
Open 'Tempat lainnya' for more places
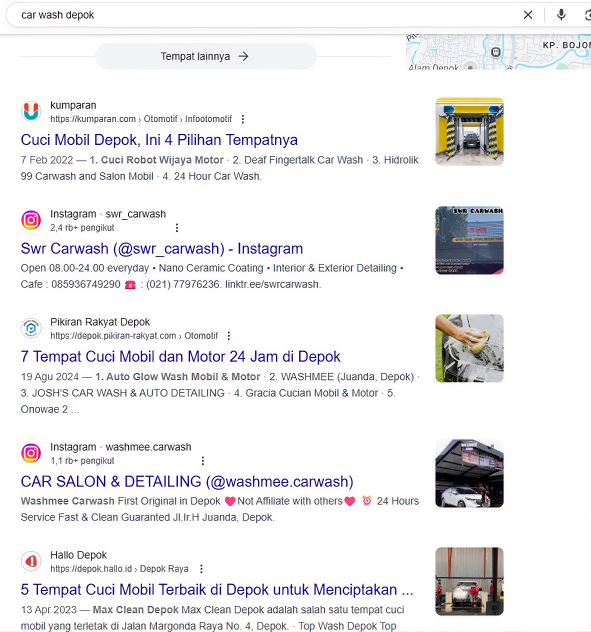tap(206, 56)
